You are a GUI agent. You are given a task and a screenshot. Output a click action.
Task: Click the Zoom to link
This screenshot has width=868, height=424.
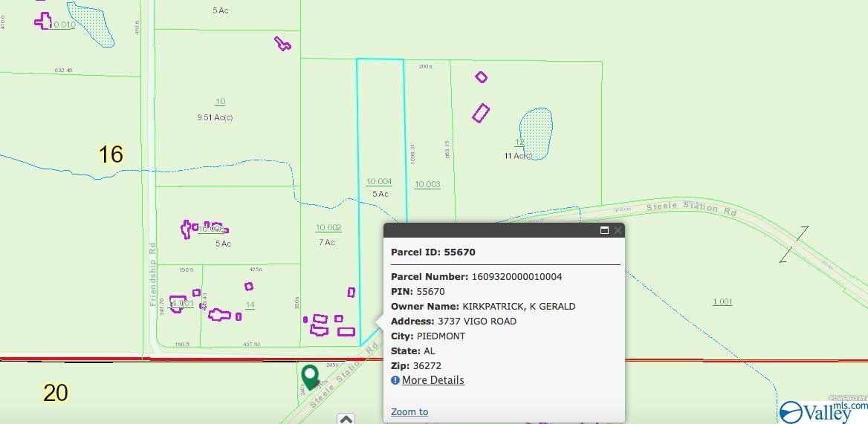(409, 412)
